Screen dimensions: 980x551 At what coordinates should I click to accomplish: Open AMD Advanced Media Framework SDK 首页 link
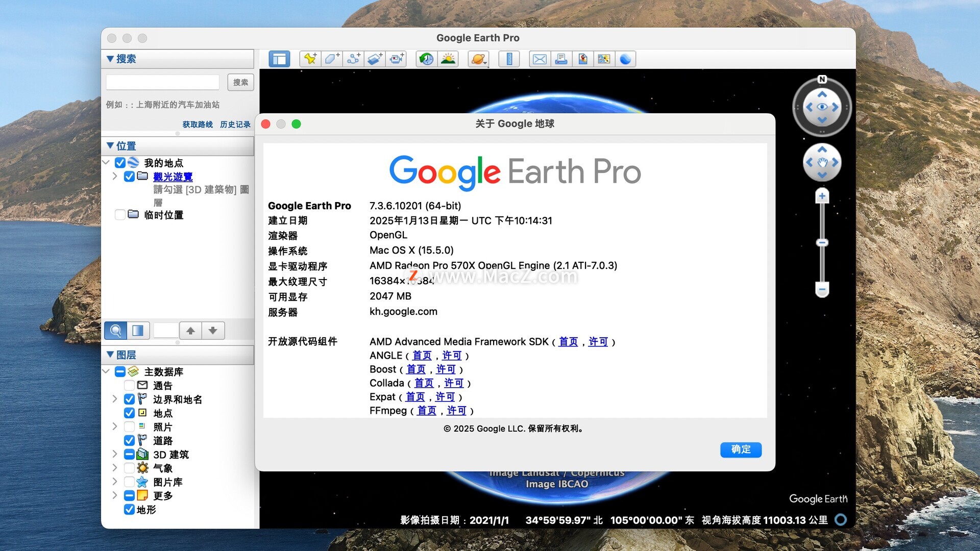pyautogui.click(x=568, y=342)
